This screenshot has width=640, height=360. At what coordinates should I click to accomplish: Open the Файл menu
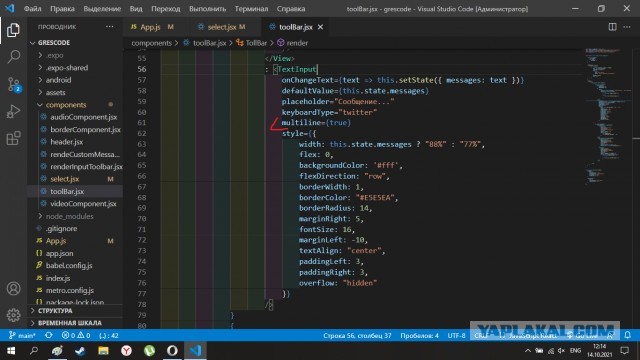33,9
